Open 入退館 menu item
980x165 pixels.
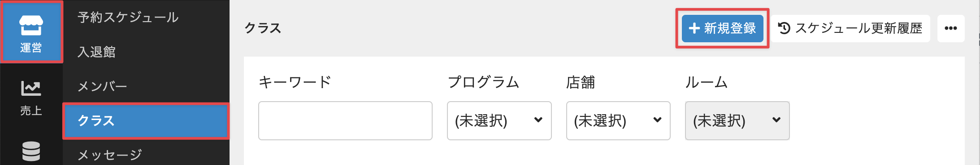(96, 52)
